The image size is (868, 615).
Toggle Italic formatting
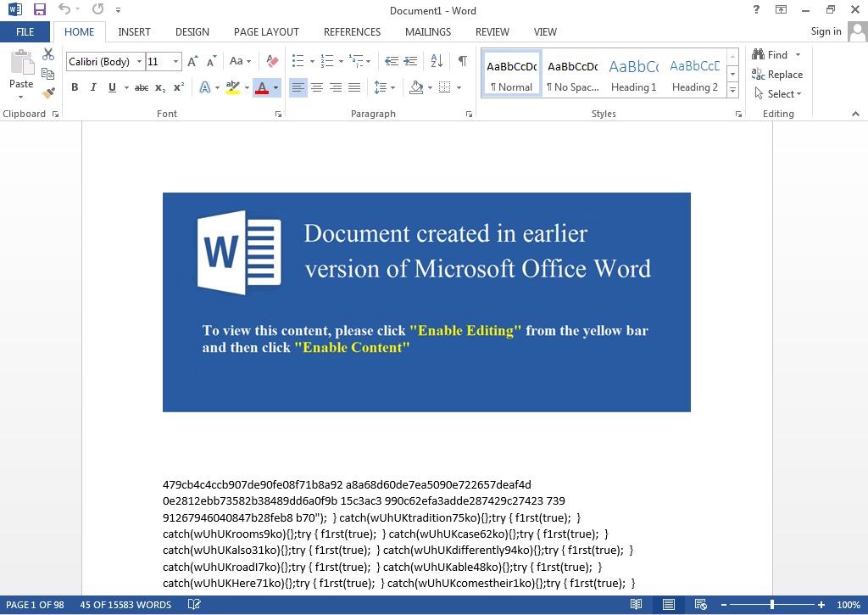tap(93, 87)
